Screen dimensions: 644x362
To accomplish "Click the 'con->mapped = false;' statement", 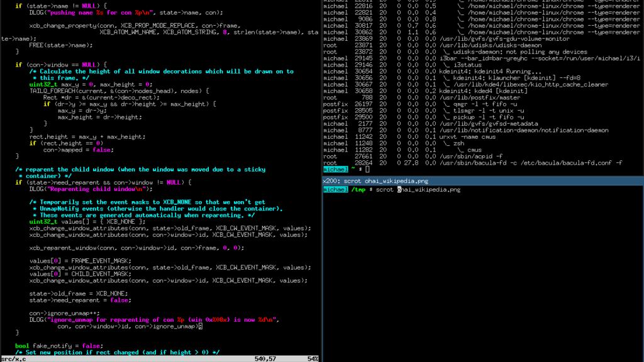I will (79, 150).
